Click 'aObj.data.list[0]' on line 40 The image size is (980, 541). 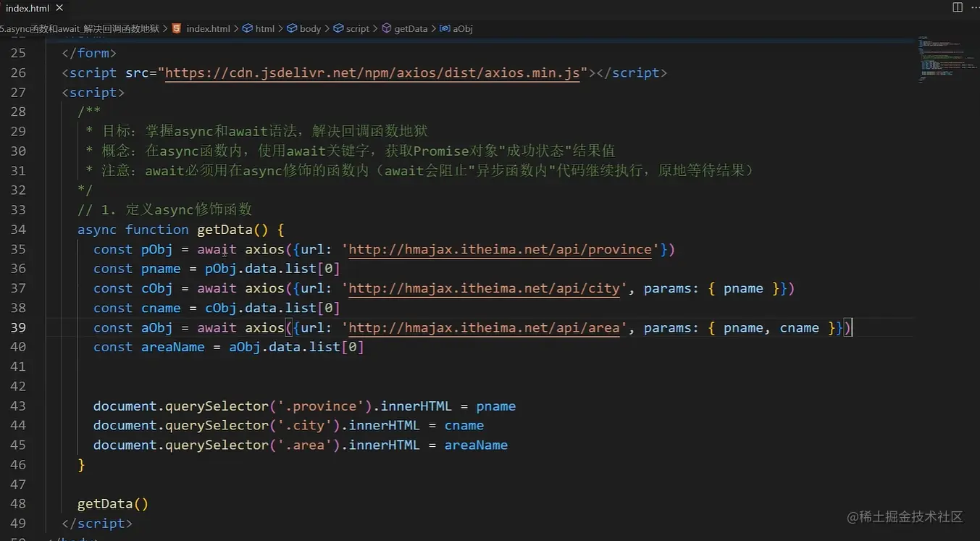click(x=296, y=347)
